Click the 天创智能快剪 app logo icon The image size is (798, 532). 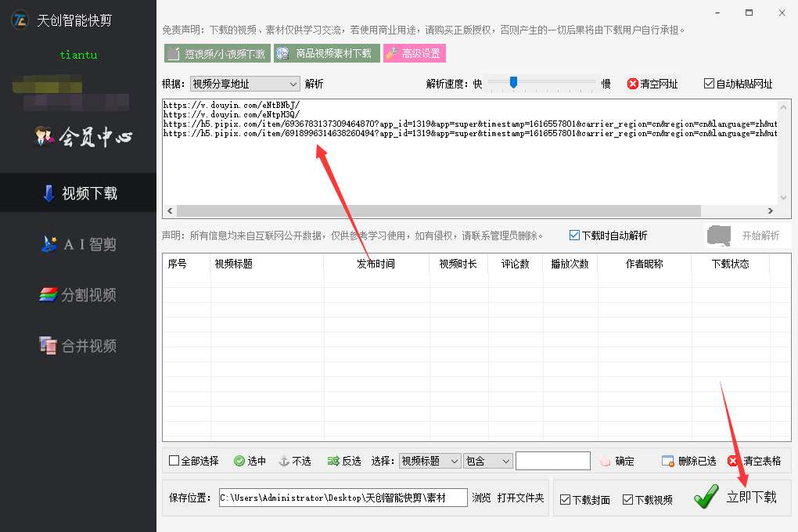click(x=20, y=20)
